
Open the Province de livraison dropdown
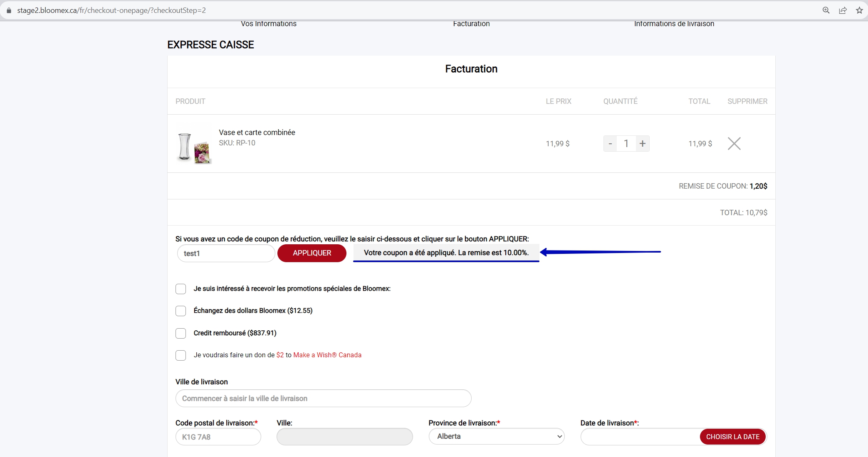497,436
